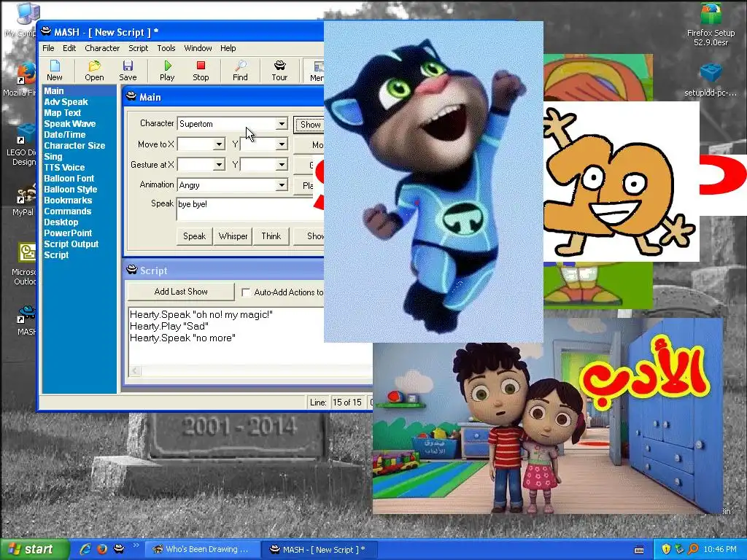The height and width of the screenshot is (560, 747).
Task: Click script line Hearty.Play "Sad"
Action: (169, 326)
